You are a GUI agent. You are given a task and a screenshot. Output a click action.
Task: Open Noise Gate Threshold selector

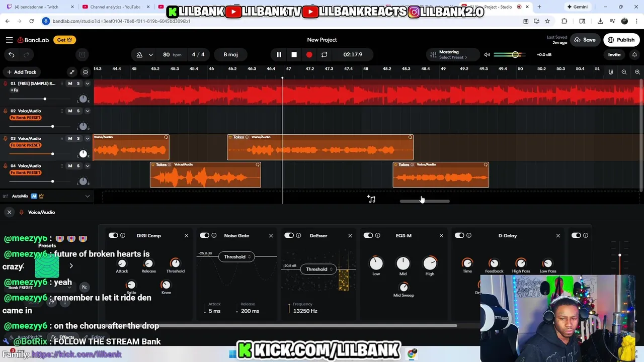pos(237,257)
